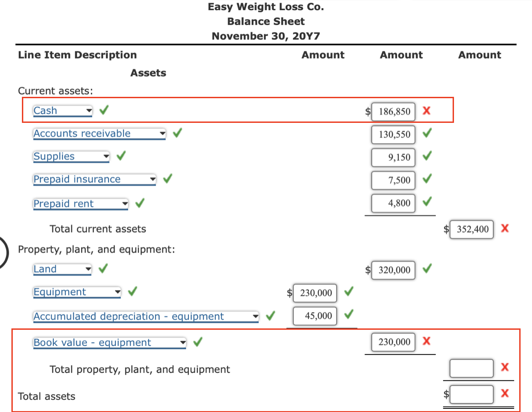Viewport: 532px width, 412px height.
Task: Click the empty Total assets input box
Action: 471,393
